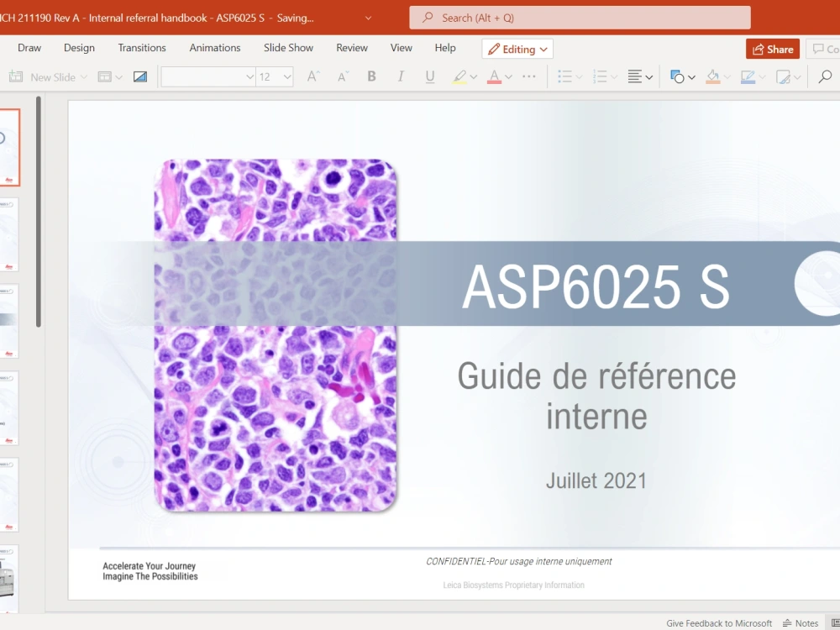This screenshot has width=840, height=630.
Task: Click the slide panel vertical scrollbar
Action: [39, 212]
